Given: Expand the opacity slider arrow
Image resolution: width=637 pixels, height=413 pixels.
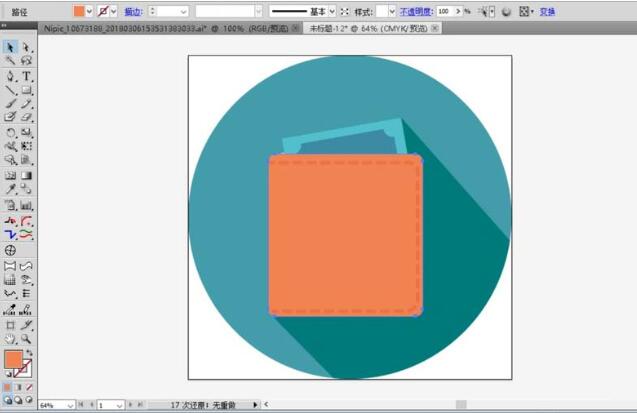Looking at the screenshot, I should point(458,11).
